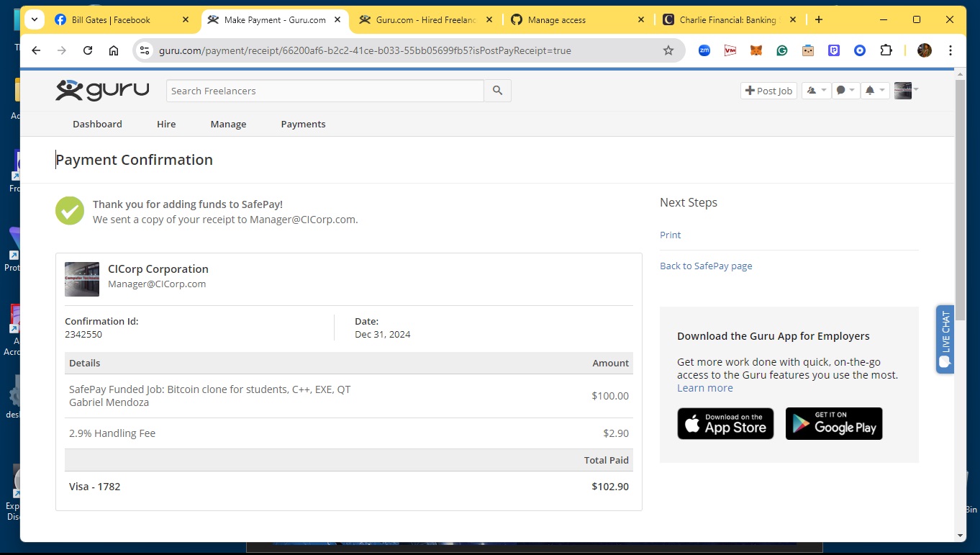
Task: Click the browser Home button
Action: 114,50
